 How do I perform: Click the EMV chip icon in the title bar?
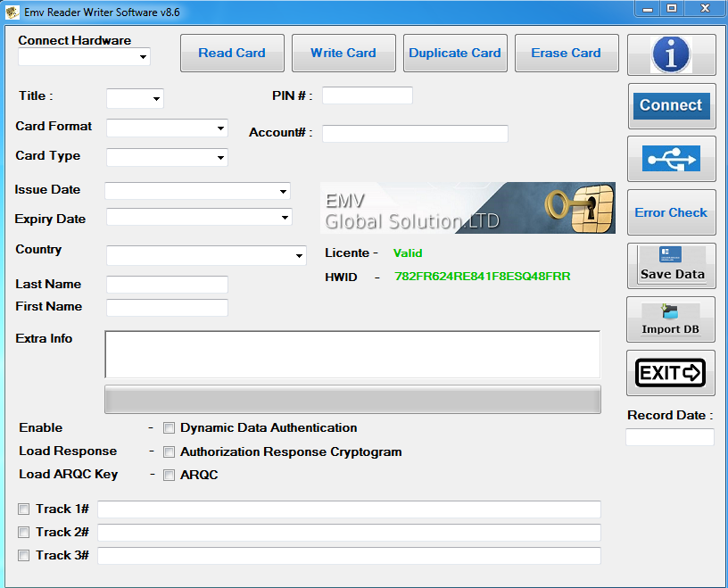click(11, 11)
